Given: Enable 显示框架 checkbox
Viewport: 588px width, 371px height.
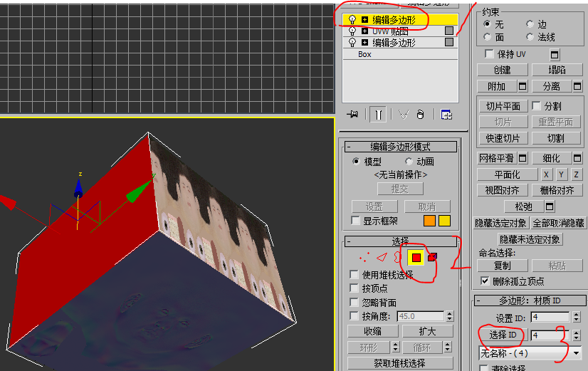Looking at the screenshot, I should click(x=355, y=221).
